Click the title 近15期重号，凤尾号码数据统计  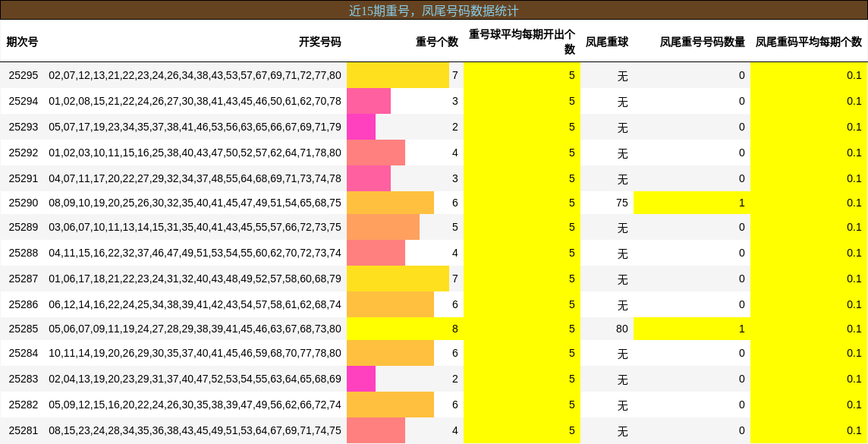434,10
